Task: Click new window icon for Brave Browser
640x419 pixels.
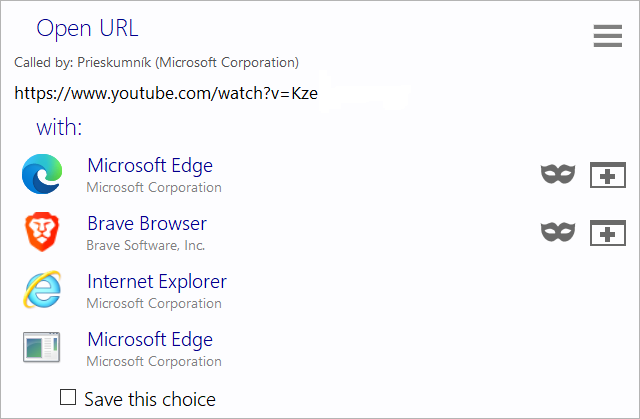Action: [x=608, y=233]
